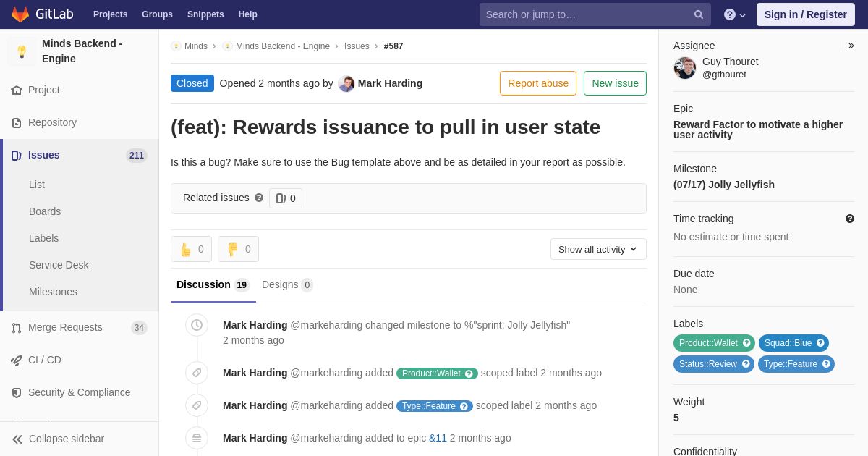Click the GitLab fox logo
The width and height of the screenshot is (868, 456).
(x=20, y=14)
